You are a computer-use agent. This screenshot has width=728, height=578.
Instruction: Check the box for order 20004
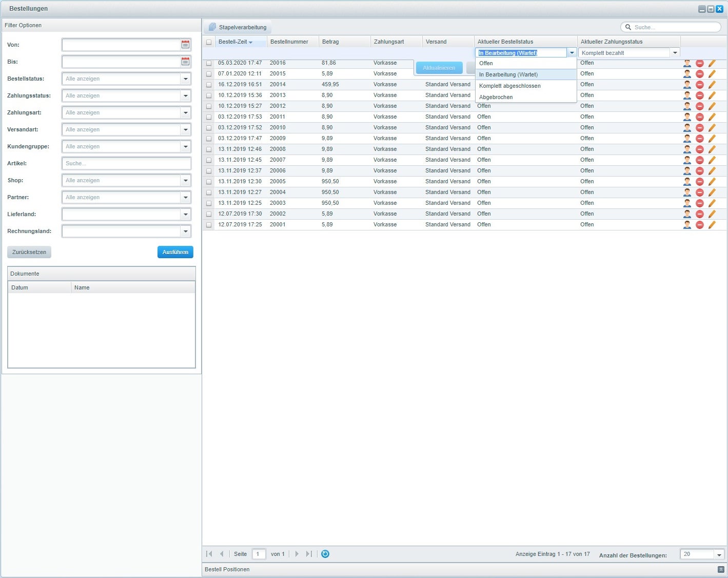click(209, 192)
